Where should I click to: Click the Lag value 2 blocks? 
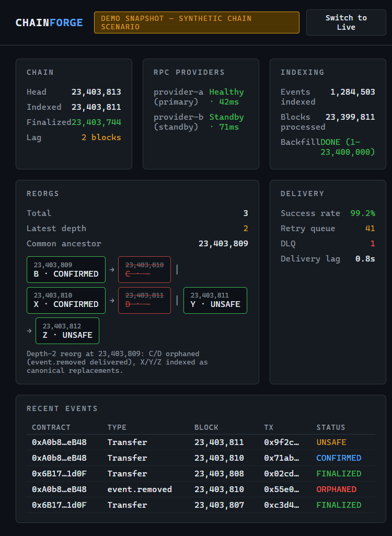click(101, 138)
